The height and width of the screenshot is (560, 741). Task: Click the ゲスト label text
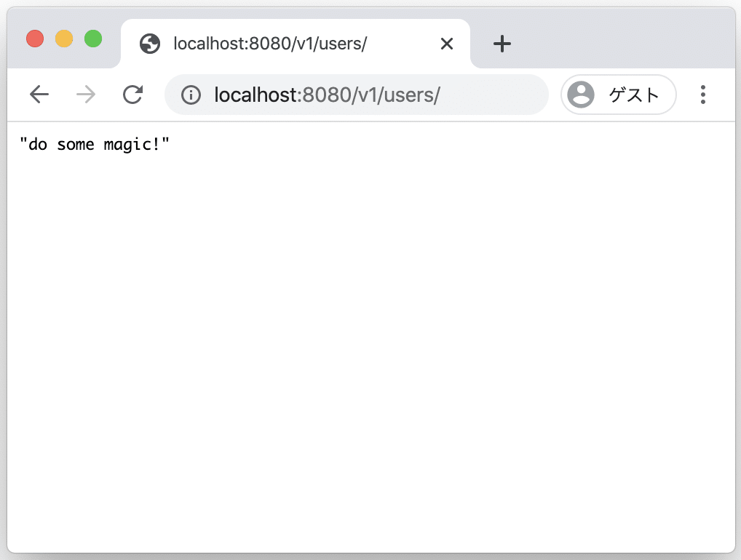pos(634,95)
